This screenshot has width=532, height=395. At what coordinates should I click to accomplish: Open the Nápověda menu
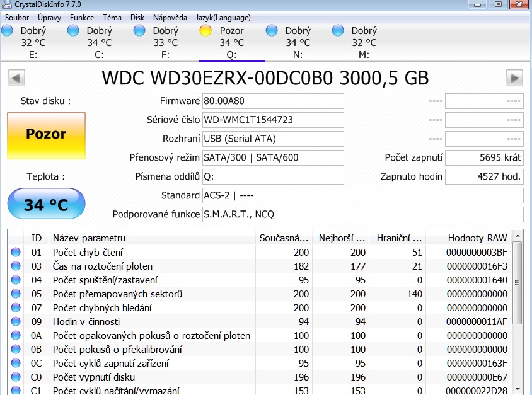coord(170,18)
